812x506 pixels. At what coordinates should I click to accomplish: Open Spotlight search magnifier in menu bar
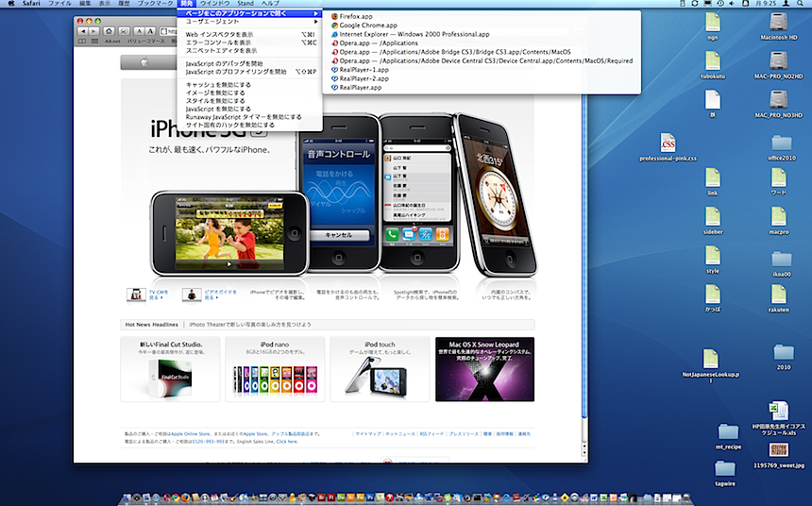(x=800, y=3)
